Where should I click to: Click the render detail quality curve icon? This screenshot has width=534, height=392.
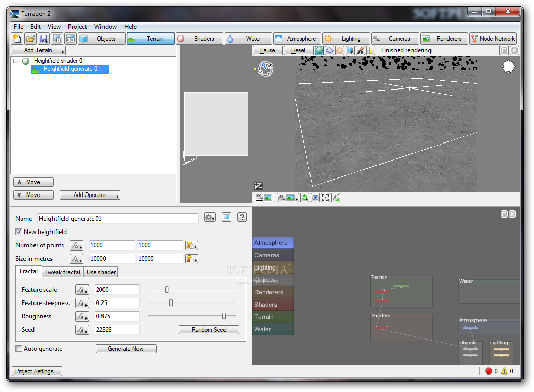(336, 198)
